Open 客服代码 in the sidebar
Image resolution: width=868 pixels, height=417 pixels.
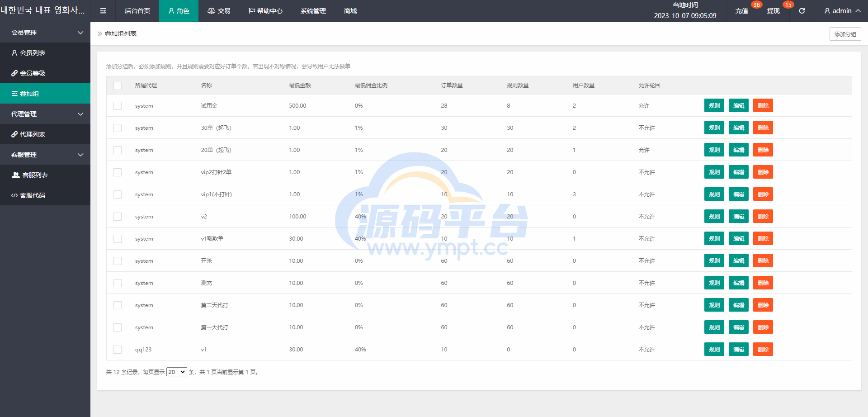coord(45,195)
